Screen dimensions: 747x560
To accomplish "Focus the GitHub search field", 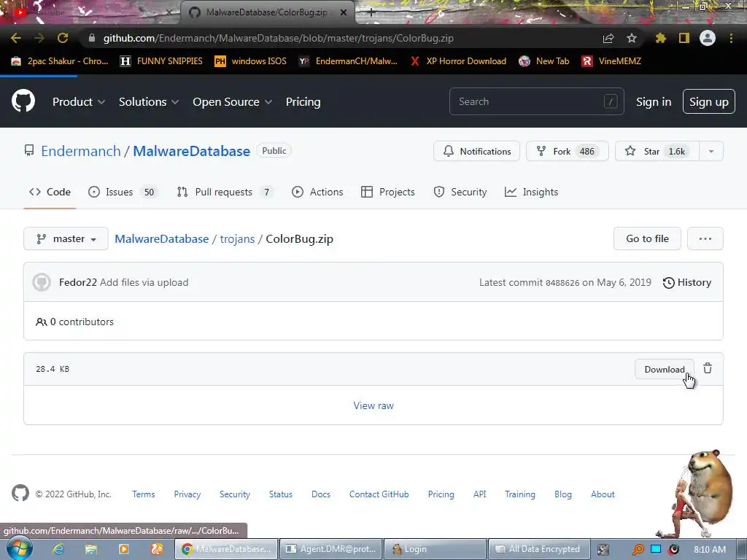I will pyautogui.click(x=536, y=101).
